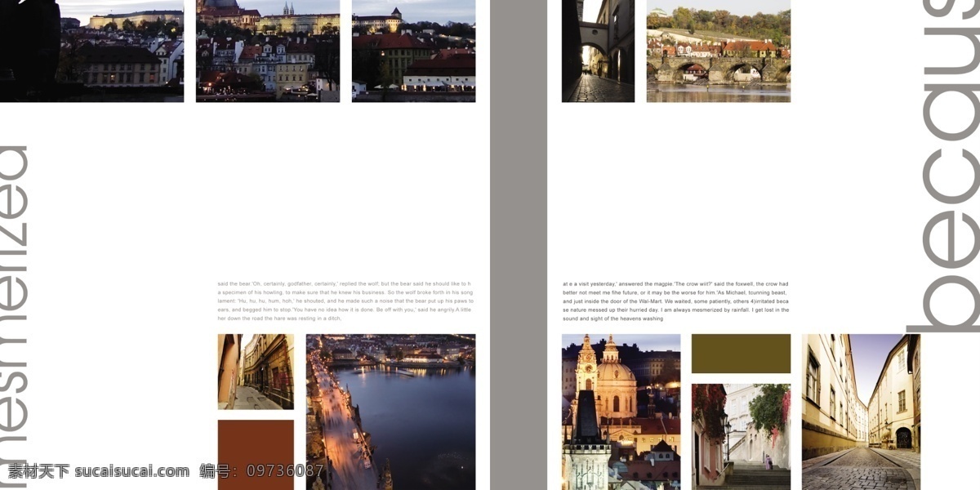Open the red-roofed buildings photo at top
Image resolution: width=980 pixels, height=490 pixels.
click(413, 51)
